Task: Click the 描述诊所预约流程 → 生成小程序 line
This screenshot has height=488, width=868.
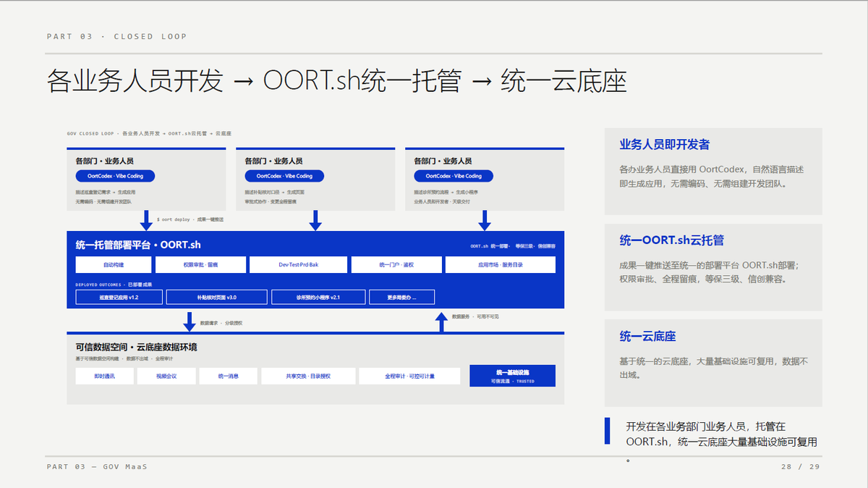Action: pyautogui.click(x=446, y=192)
